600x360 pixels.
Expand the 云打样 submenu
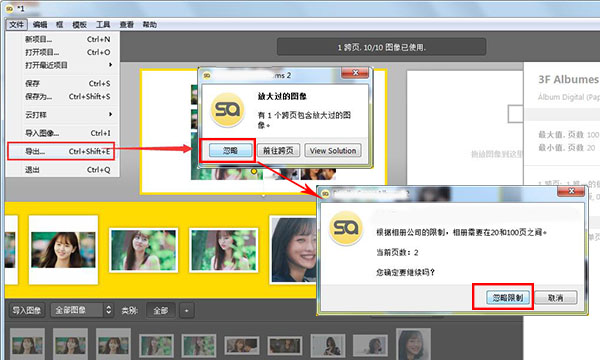(64, 114)
